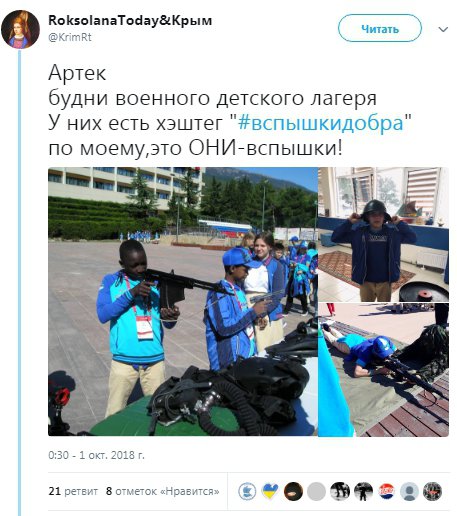Open the photo of the child lying with a rifle
457x516 pixels.
tap(383, 370)
